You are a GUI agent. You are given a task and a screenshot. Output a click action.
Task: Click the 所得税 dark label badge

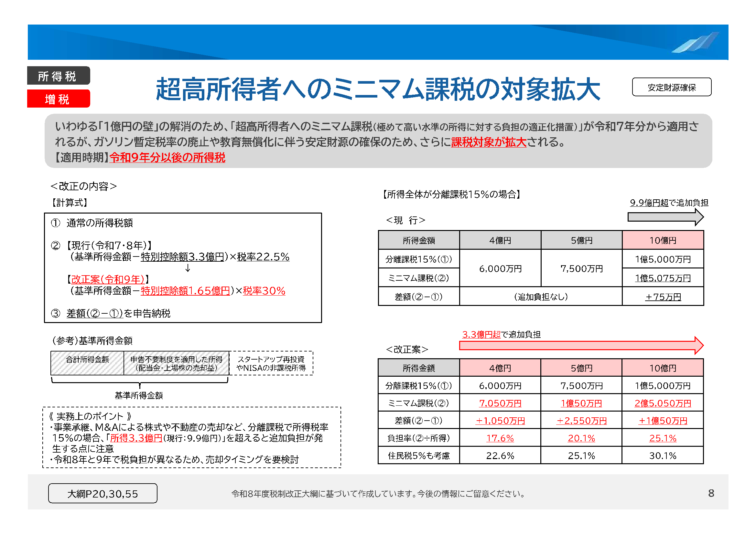pos(58,76)
